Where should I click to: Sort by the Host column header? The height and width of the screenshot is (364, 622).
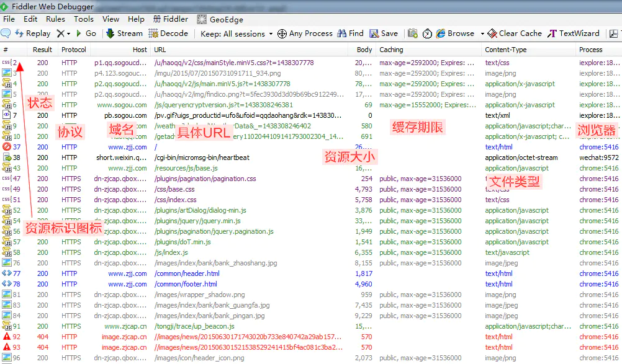[x=120, y=50]
